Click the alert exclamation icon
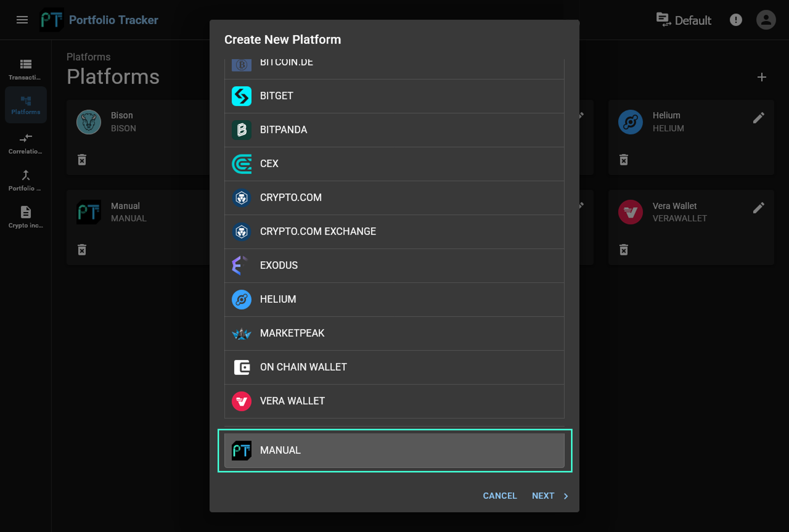789x532 pixels. point(736,20)
